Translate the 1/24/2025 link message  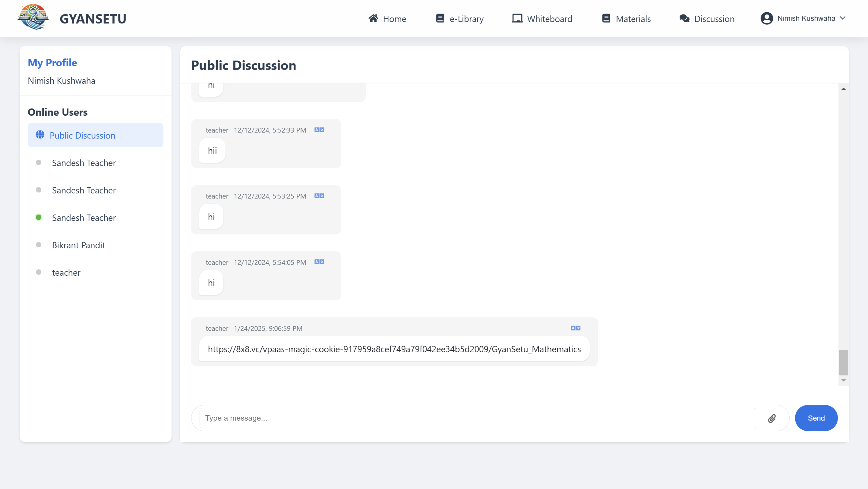click(575, 328)
